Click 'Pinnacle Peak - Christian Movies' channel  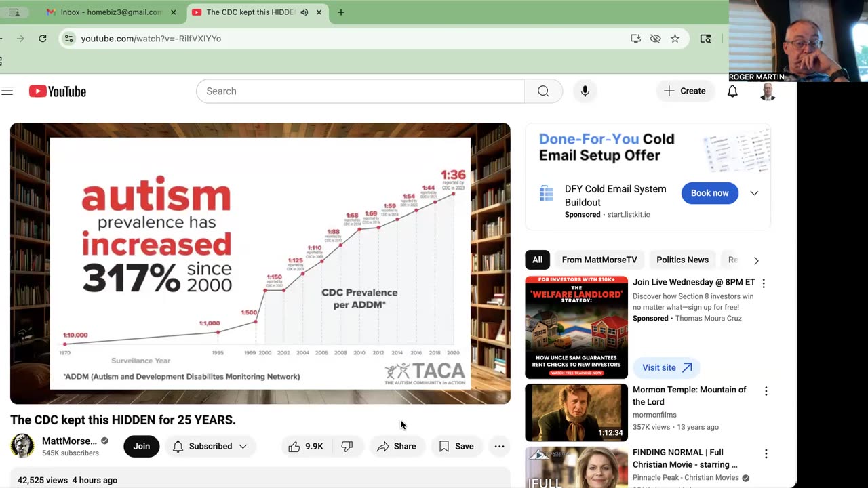pos(686,478)
